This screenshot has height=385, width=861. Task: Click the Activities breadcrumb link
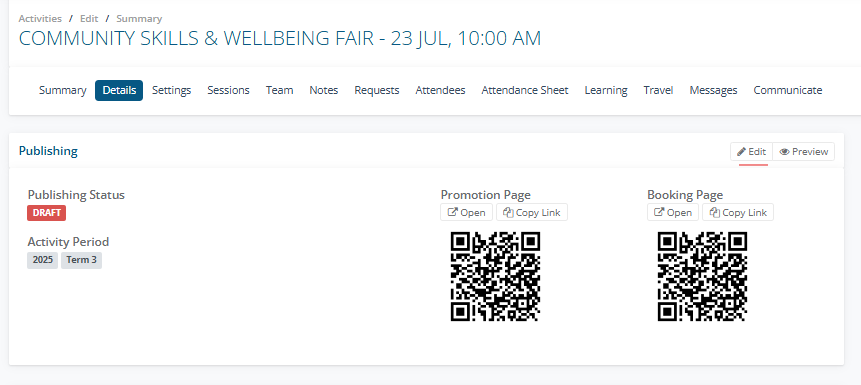[x=40, y=19]
